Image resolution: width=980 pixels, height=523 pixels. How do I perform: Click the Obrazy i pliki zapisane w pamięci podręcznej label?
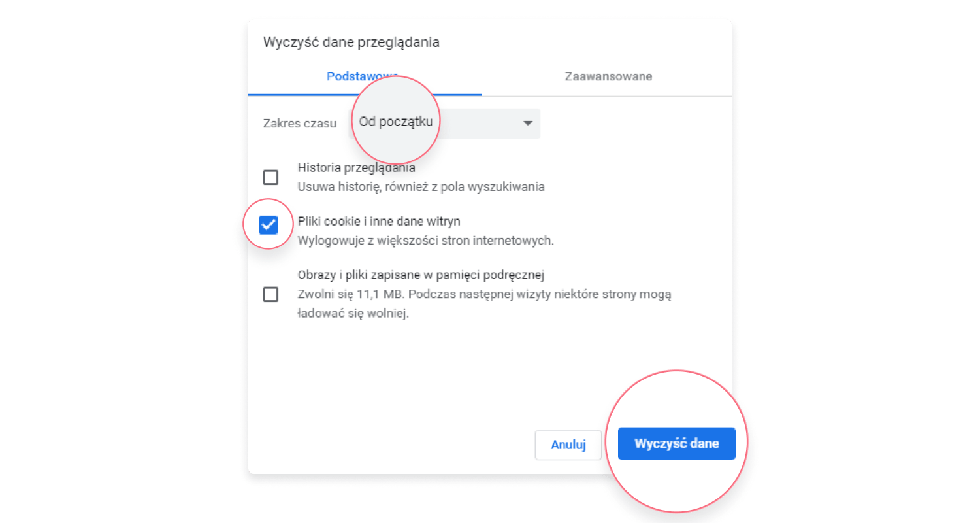(421, 275)
